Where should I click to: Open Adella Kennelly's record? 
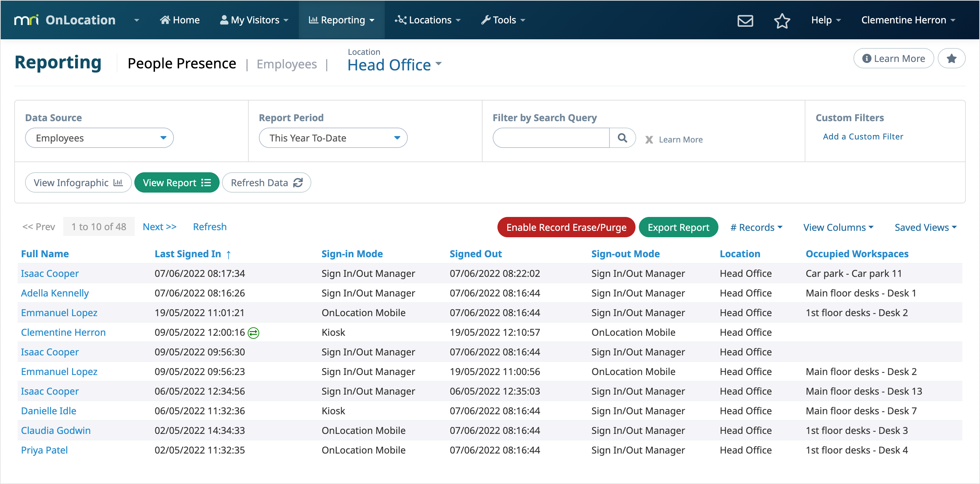point(55,293)
